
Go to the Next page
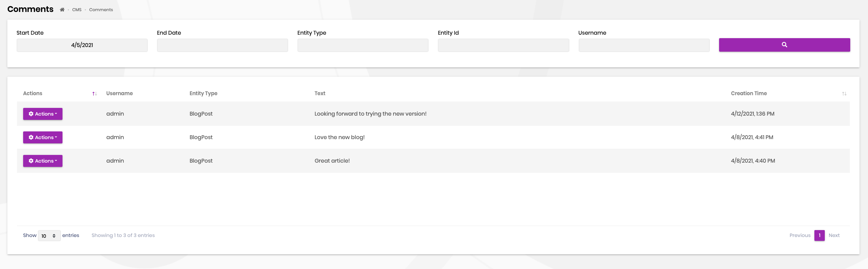point(834,235)
